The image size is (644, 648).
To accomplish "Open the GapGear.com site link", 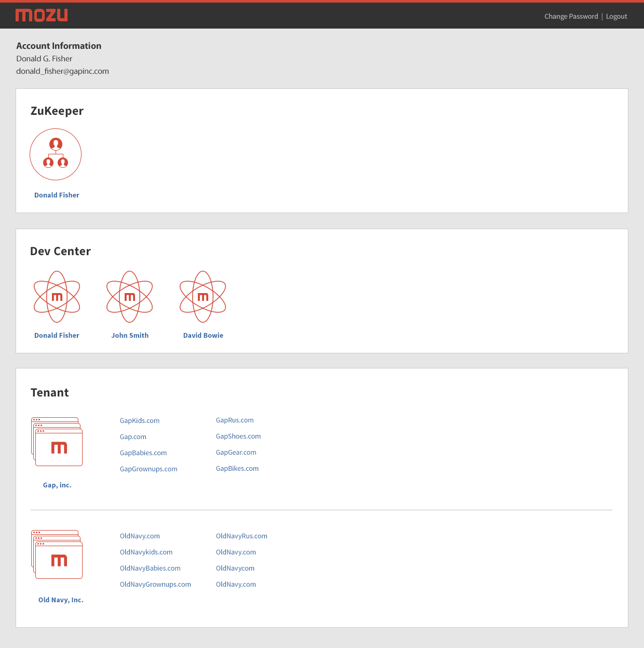I will click(x=236, y=453).
